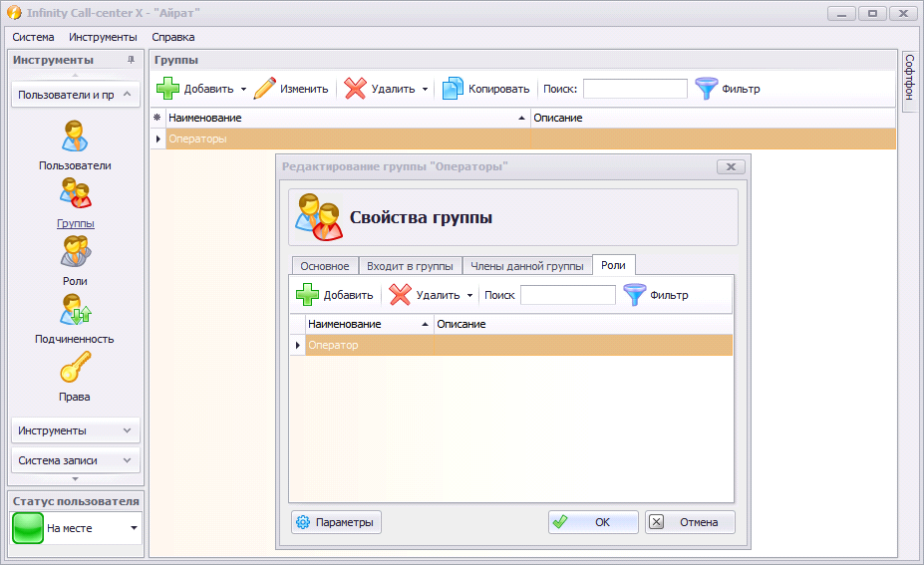
Task: Pin the Инструменты panel
Action: tap(131, 60)
